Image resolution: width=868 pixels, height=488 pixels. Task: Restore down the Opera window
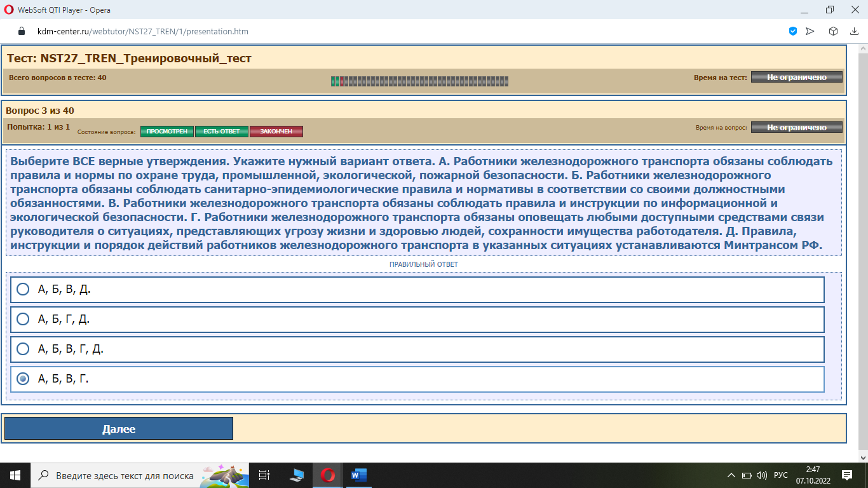830,10
